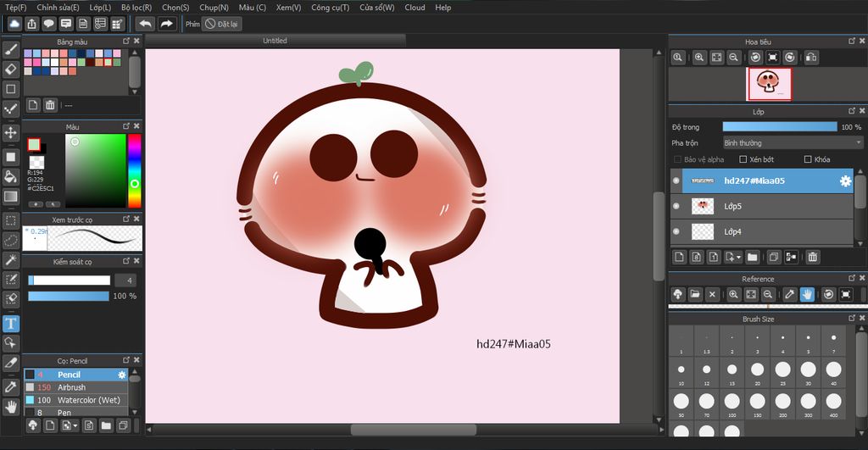
Task: Toggle the Bảo vệ alpha checkbox
Action: [677, 159]
